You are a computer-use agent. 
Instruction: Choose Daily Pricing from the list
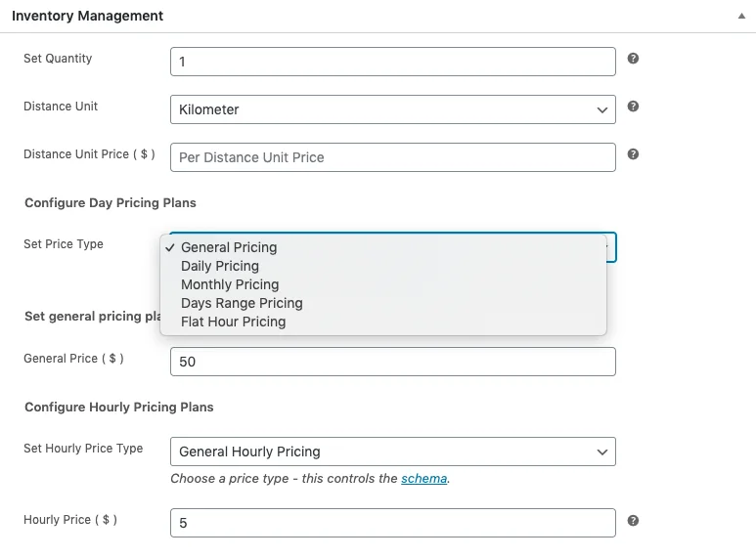pyautogui.click(x=220, y=266)
